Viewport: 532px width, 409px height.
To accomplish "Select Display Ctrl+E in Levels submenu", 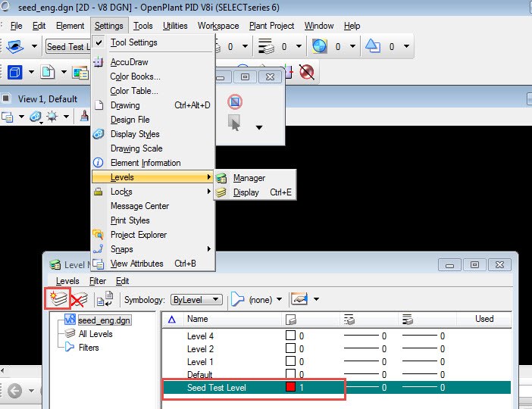I will point(255,192).
